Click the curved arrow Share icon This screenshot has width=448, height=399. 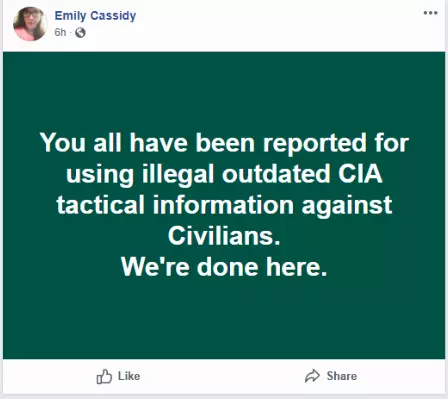[312, 376]
